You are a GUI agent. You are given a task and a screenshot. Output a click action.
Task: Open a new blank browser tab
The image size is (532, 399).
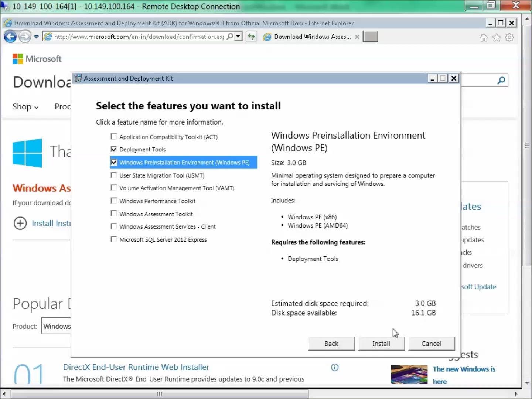coord(371,37)
